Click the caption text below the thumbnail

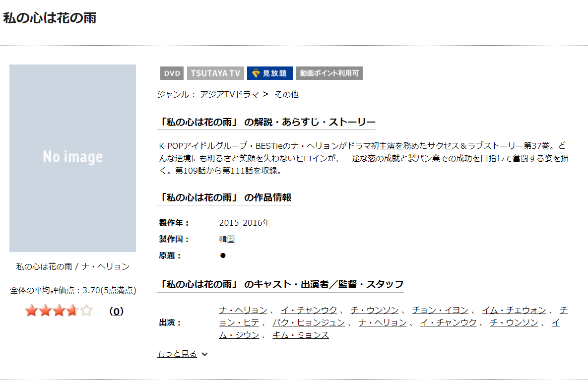(x=72, y=266)
